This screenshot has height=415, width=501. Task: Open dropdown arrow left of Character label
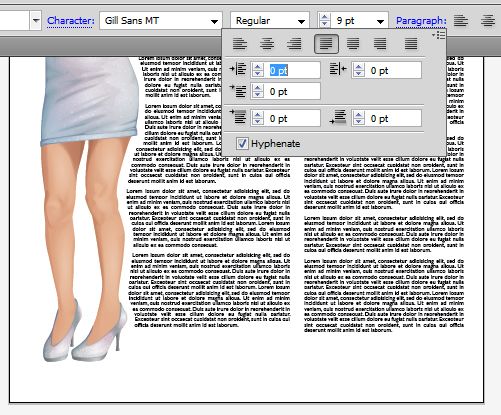tap(36, 21)
